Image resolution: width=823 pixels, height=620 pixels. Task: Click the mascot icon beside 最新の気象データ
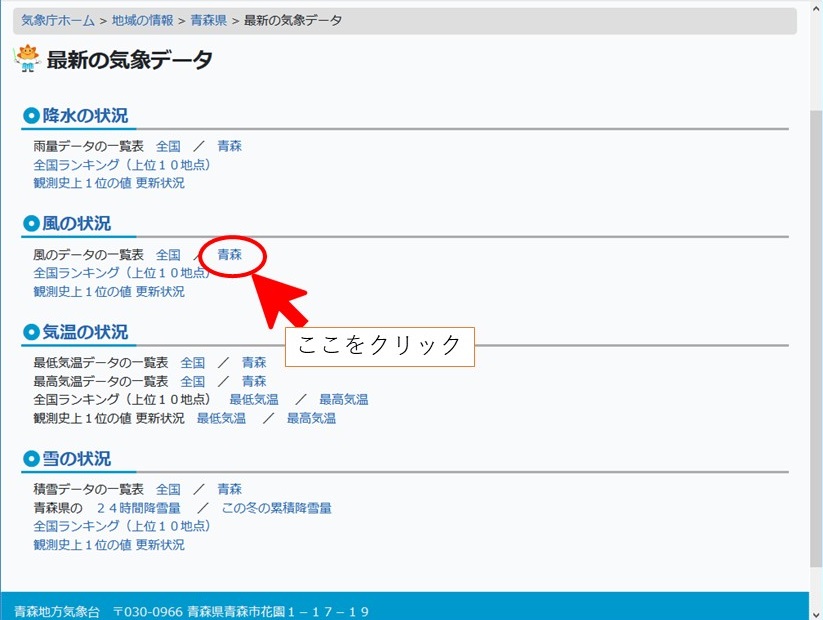(x=27, y=59)
